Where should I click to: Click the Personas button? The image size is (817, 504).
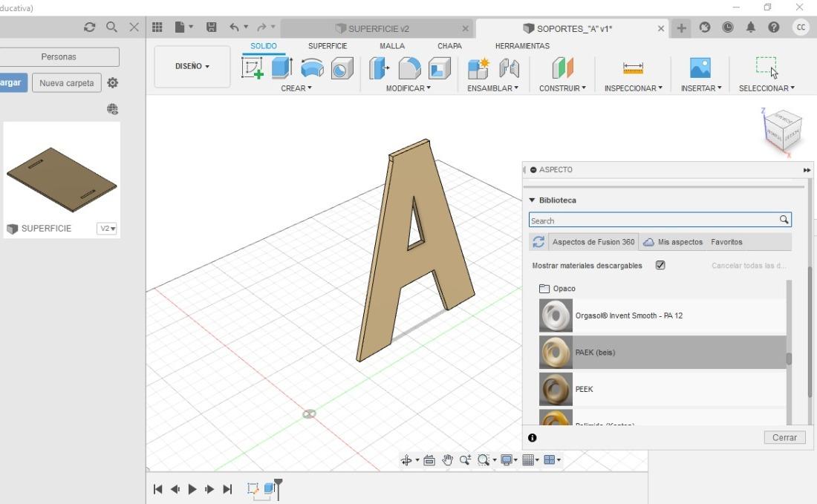tap(59, 56)
